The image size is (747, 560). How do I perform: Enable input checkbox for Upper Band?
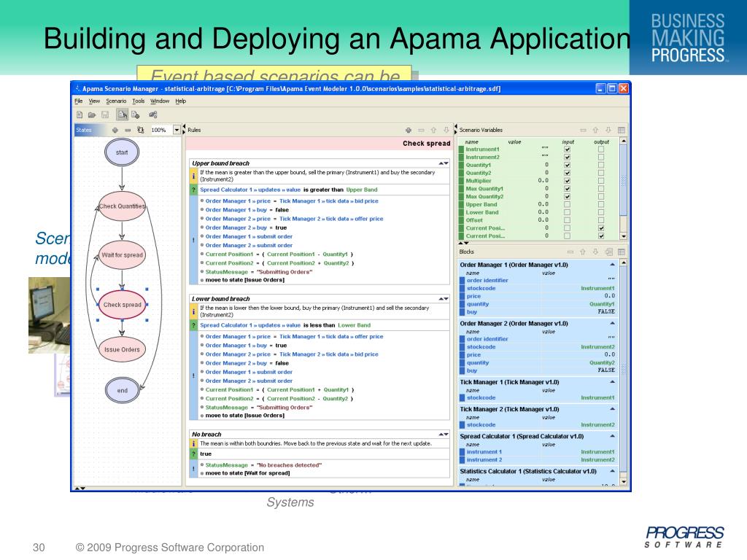(x=567, y=204)
